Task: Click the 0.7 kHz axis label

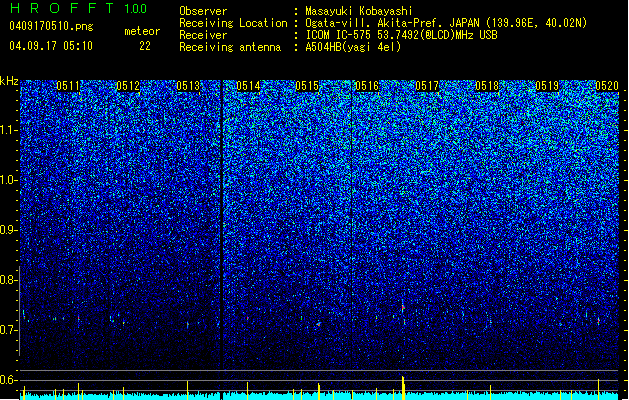Action: pos(9,330)
